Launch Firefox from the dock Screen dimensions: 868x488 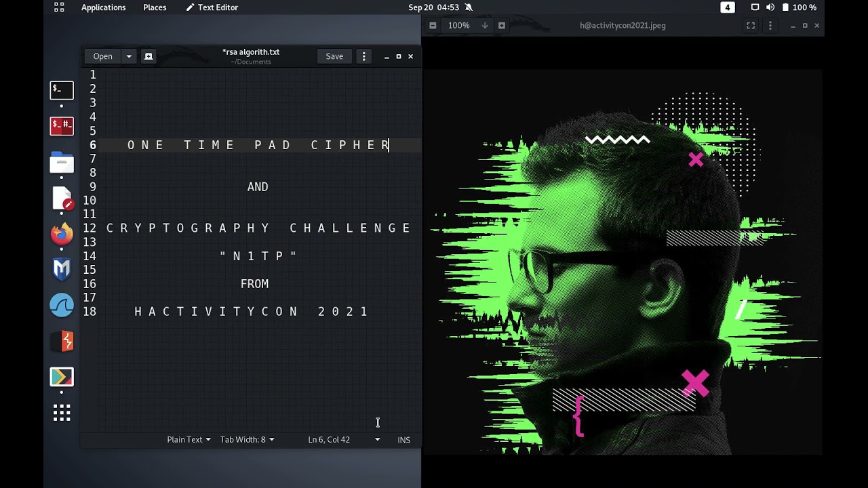click(62, 235)
